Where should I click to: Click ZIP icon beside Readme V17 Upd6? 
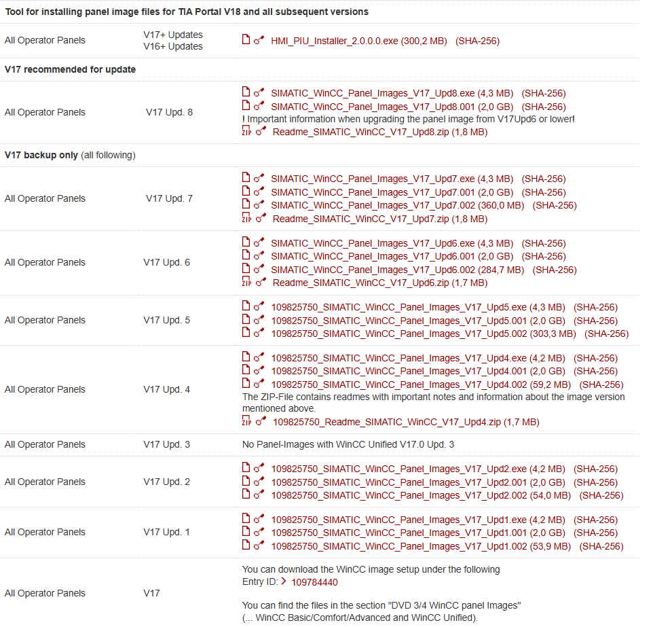(246, 283)
